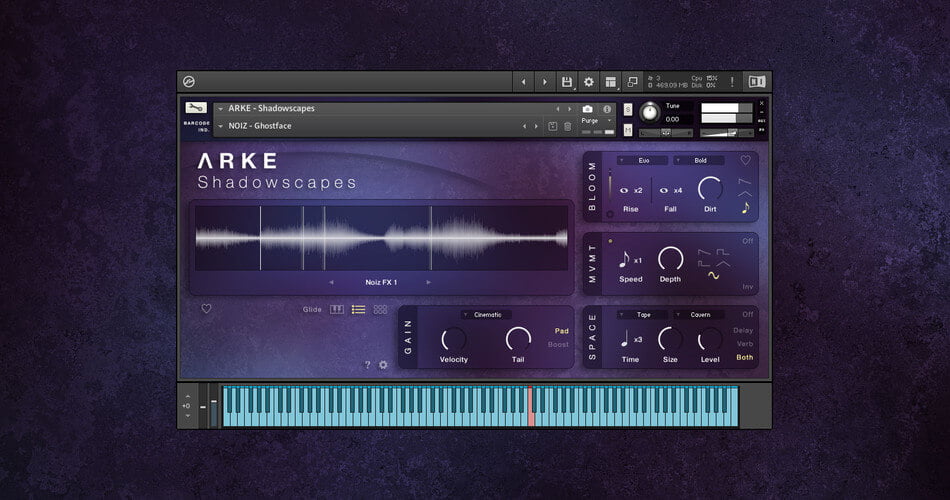Switch to the keyboard split view icon

pyautogui.click(x=337, y=310)
